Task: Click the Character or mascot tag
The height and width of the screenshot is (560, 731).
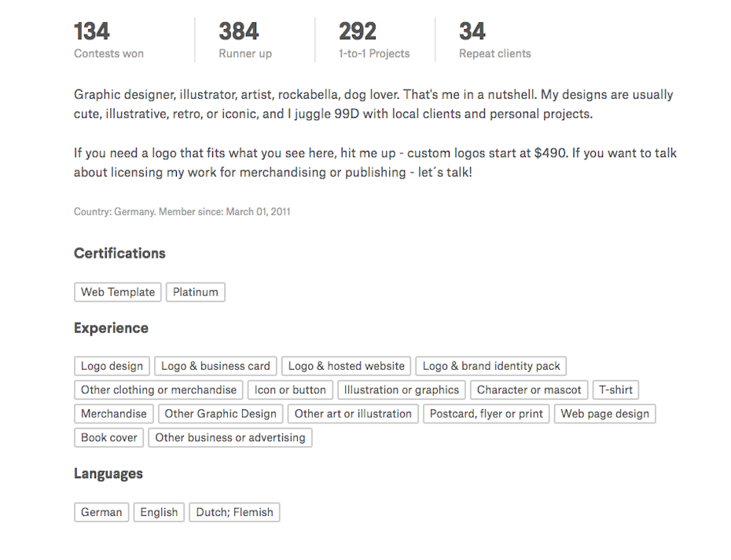Action: 529,390
